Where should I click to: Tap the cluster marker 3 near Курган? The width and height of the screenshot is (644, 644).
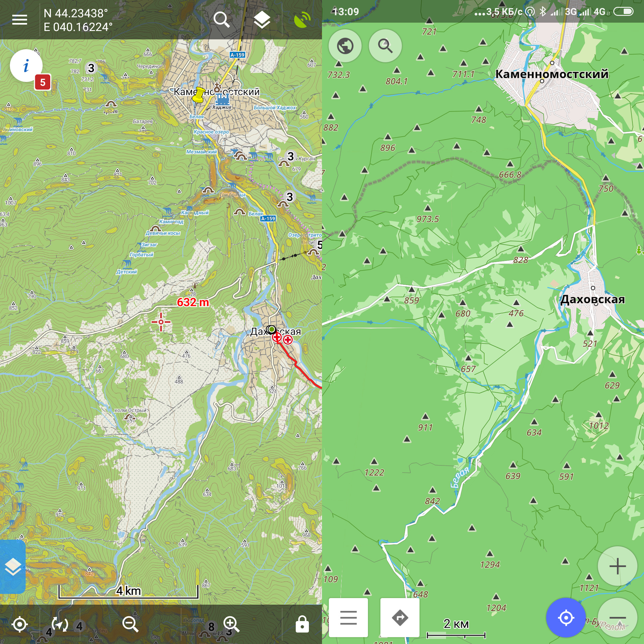290,156
